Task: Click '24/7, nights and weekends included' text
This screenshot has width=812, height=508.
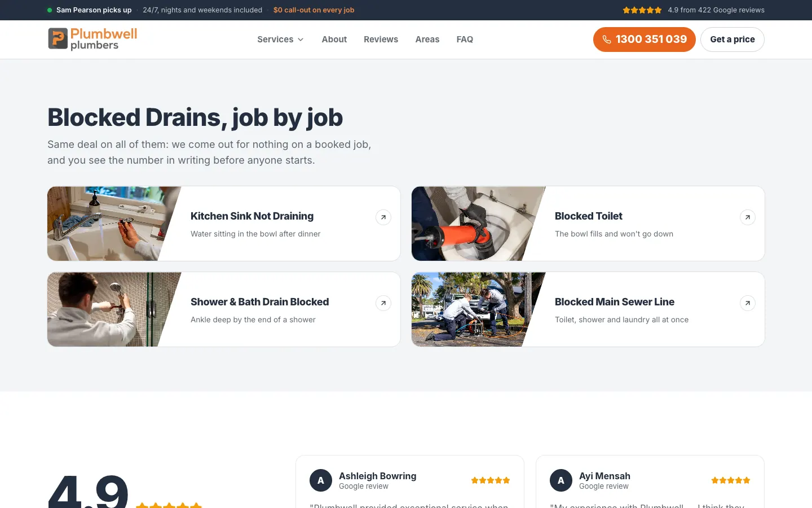Action: (202, 10)
